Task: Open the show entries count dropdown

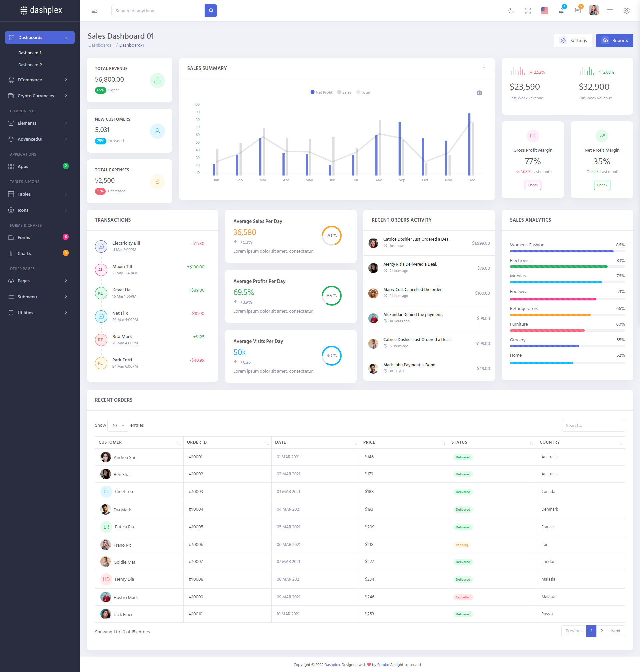Action: click(x=118, y=425)
